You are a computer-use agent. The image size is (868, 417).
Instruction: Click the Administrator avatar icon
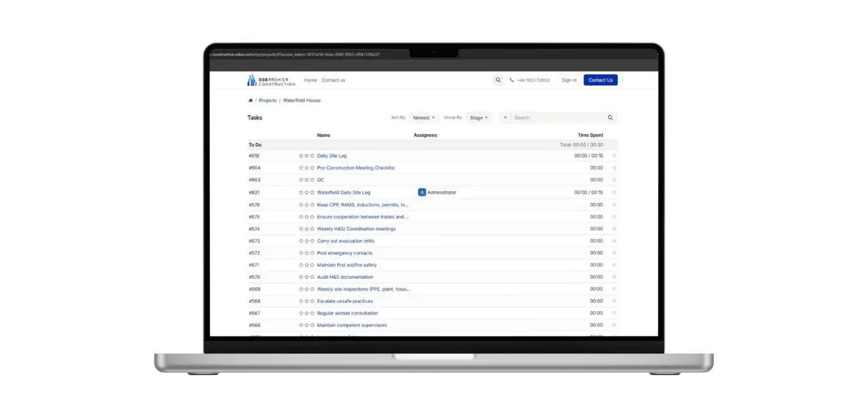(422, 192)
